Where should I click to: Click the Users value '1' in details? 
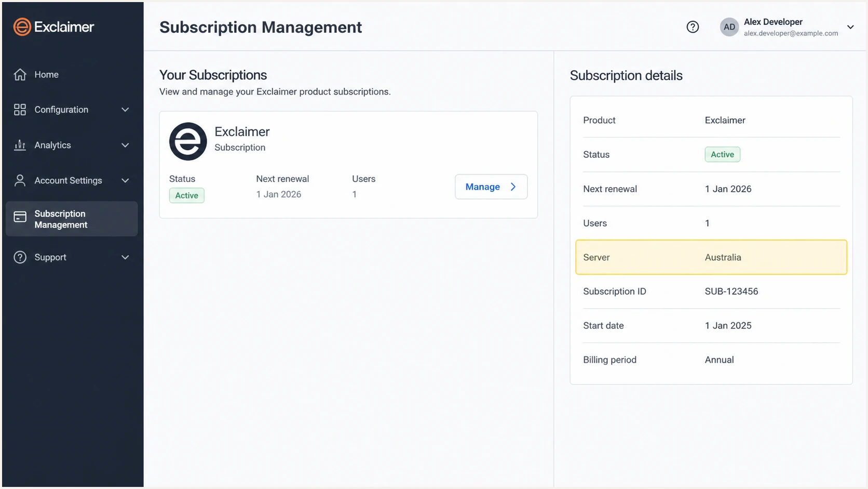click(x=707, y=223)
